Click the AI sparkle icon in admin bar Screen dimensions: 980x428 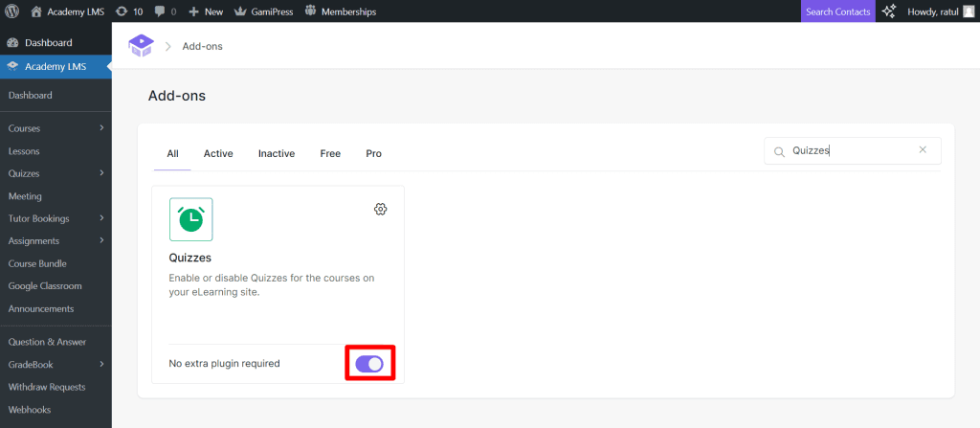tap(889, 11)
